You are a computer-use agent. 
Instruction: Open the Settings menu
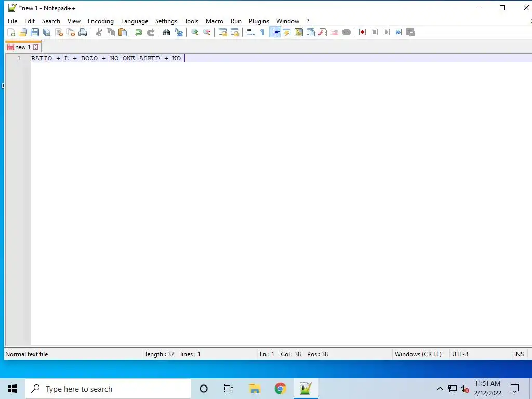pos(166,21)
